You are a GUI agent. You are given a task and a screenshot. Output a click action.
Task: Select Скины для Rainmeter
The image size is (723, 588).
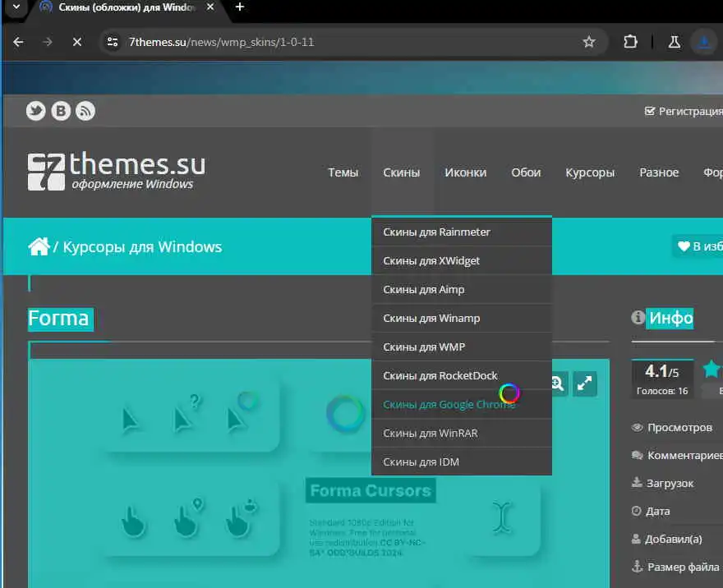(462, 232)
